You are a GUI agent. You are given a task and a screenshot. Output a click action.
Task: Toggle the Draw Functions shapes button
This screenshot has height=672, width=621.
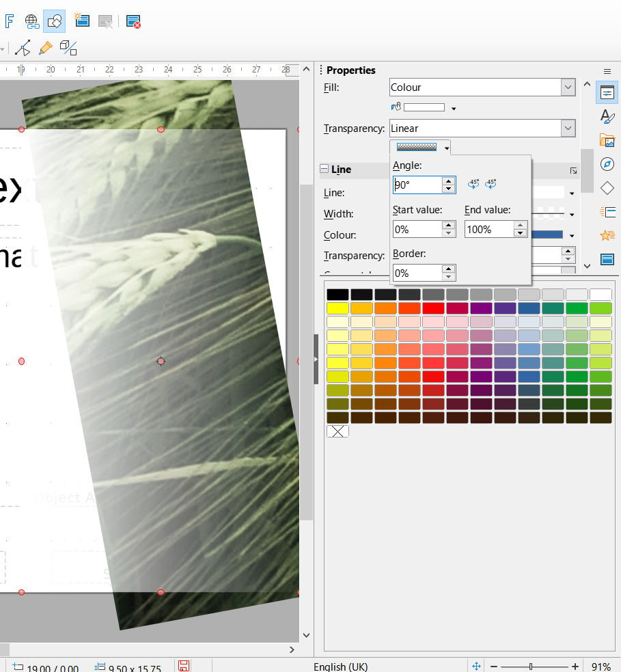(55, 21)
